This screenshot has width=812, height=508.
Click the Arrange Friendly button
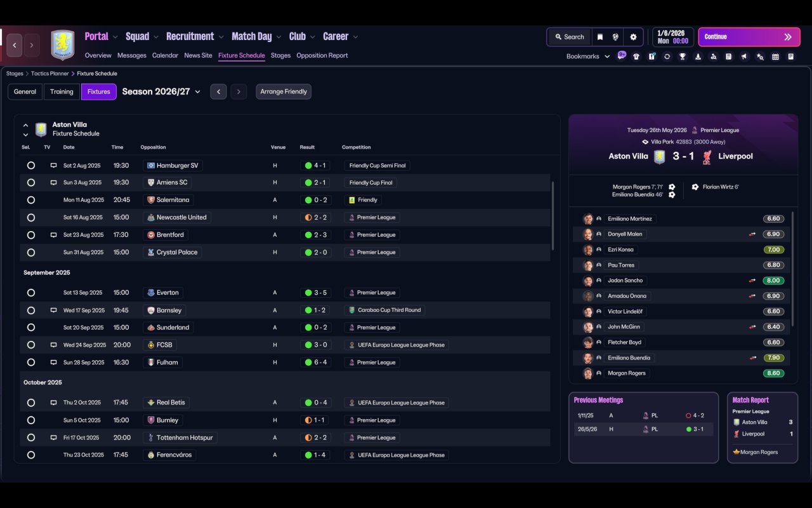click(x=284, y=91)
